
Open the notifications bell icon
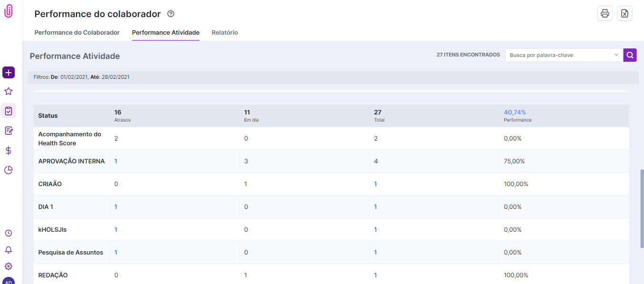(9, 250)
